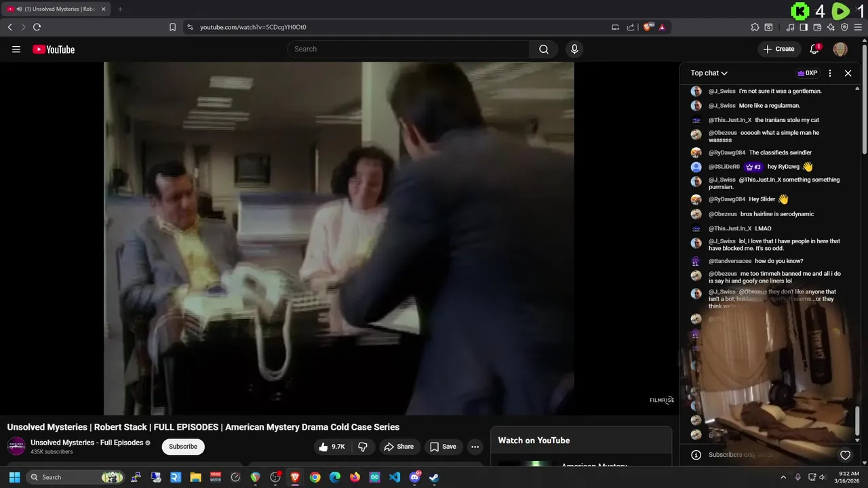This screenshot has width=868, height=488.
Task: Open Windows Start menu
Action: coord(14,477)
